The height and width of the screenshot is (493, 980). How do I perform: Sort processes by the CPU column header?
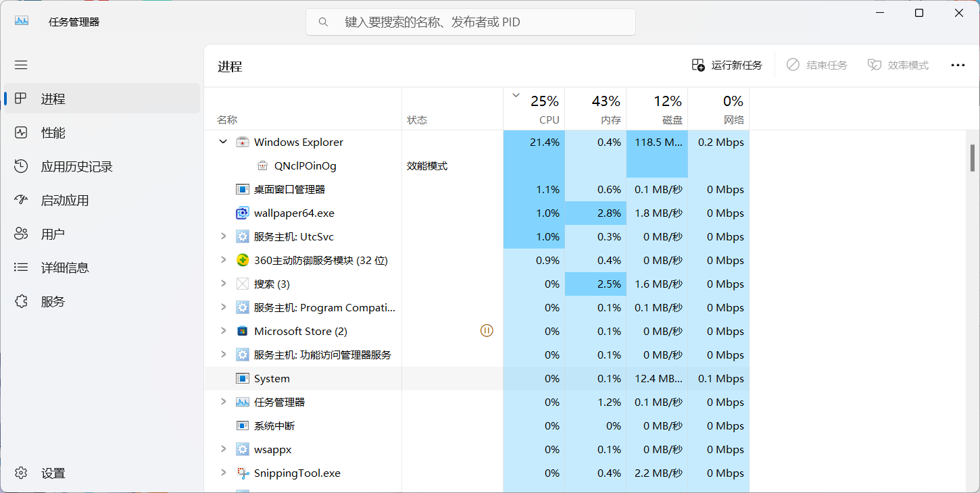click(x=534, y=109)
